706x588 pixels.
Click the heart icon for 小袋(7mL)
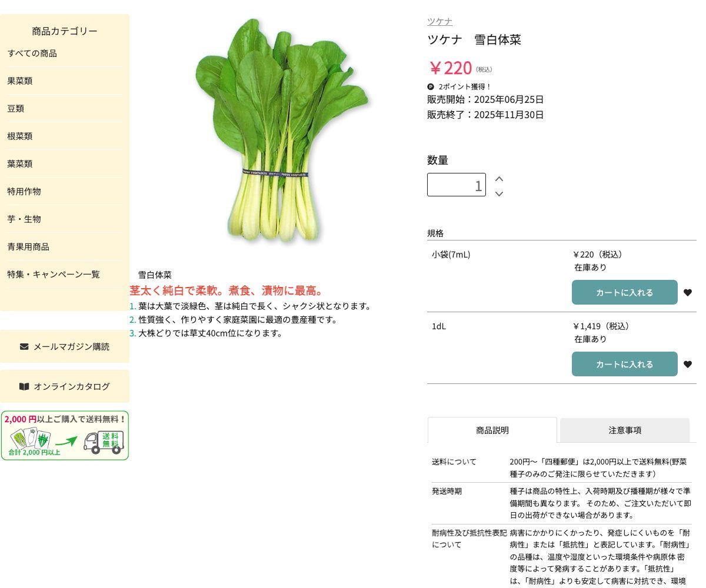tap(687, 293)
